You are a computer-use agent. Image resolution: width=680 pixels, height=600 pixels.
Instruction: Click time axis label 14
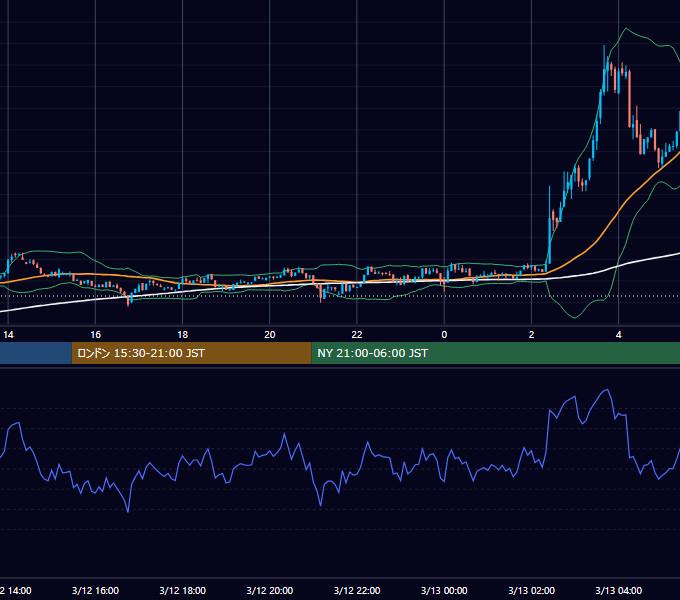(x=8, y=335)
